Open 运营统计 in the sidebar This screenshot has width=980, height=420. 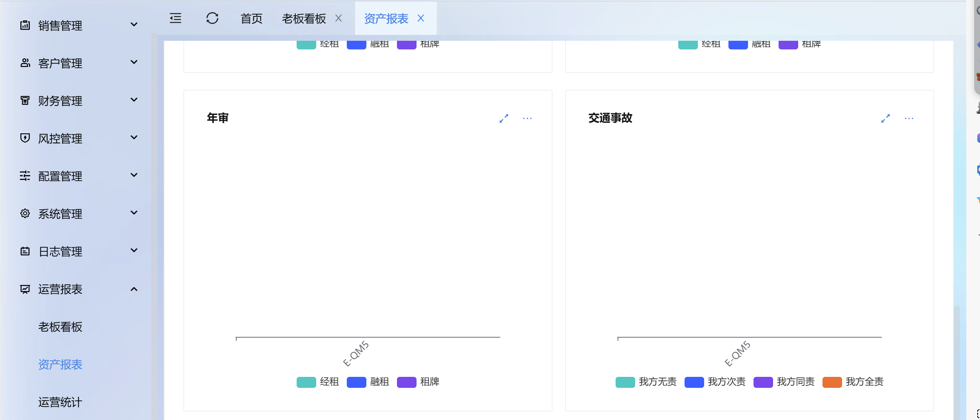(60, 402)
